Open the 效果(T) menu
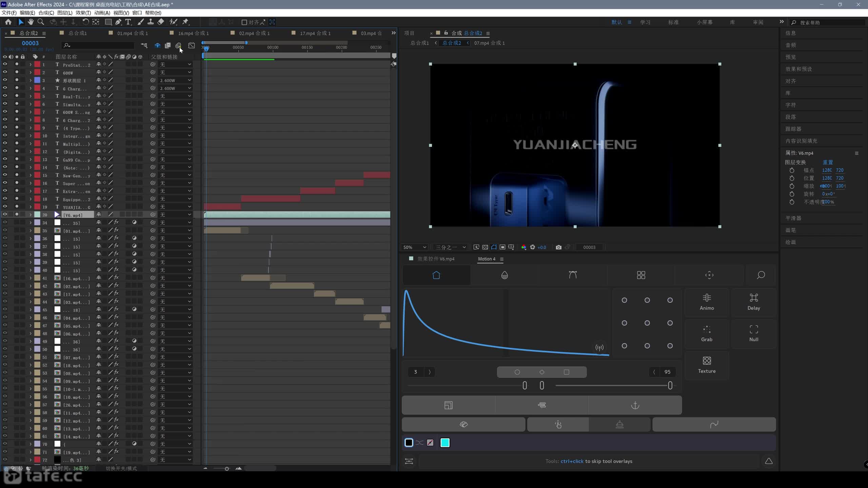The image size is (868, 488). click(83, 13)
